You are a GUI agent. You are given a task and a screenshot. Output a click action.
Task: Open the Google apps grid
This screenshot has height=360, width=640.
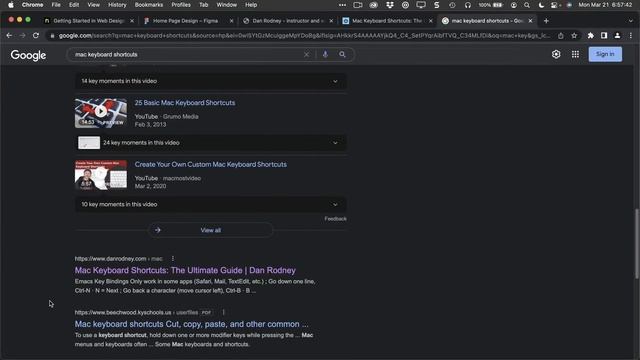point(575,54)
